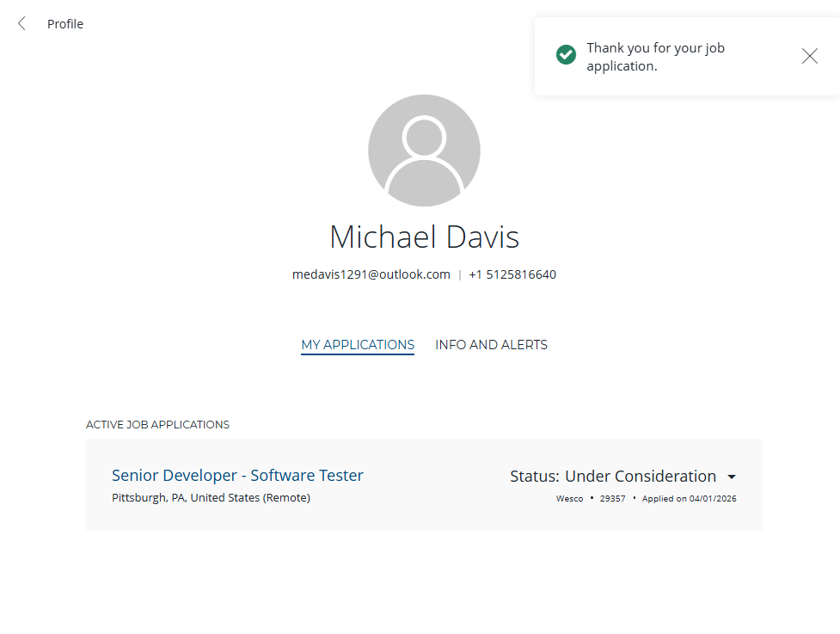
Task: Click the Michael Davis name heading
Action: pos(424,237)
